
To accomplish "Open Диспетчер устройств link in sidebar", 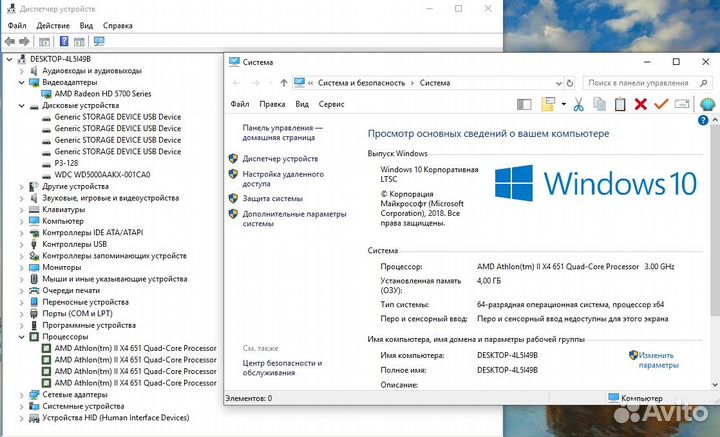I will (x=280, y=159).
